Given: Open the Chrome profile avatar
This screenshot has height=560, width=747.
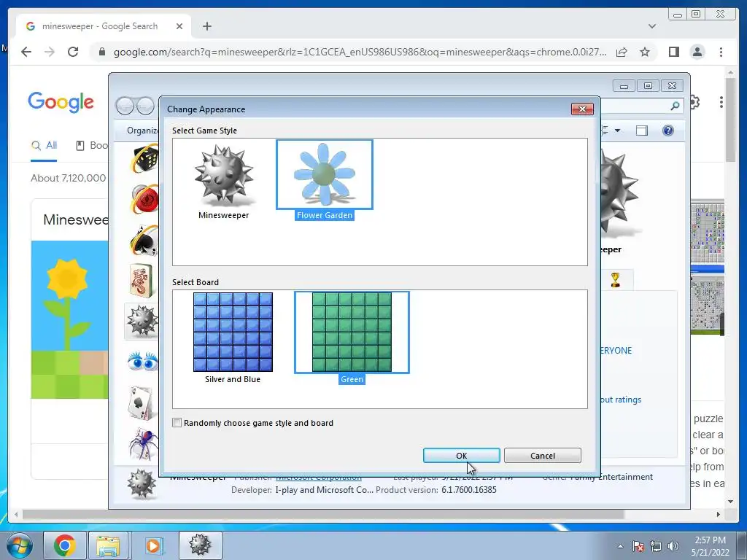Looking at the screenshot, I should pyautogui.click(x=697, y=52).
